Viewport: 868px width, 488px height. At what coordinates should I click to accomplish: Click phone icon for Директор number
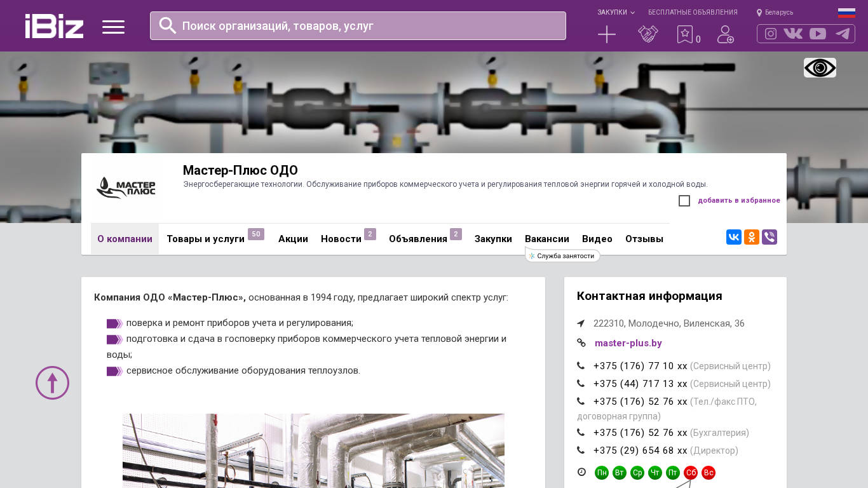pos(581,451)
